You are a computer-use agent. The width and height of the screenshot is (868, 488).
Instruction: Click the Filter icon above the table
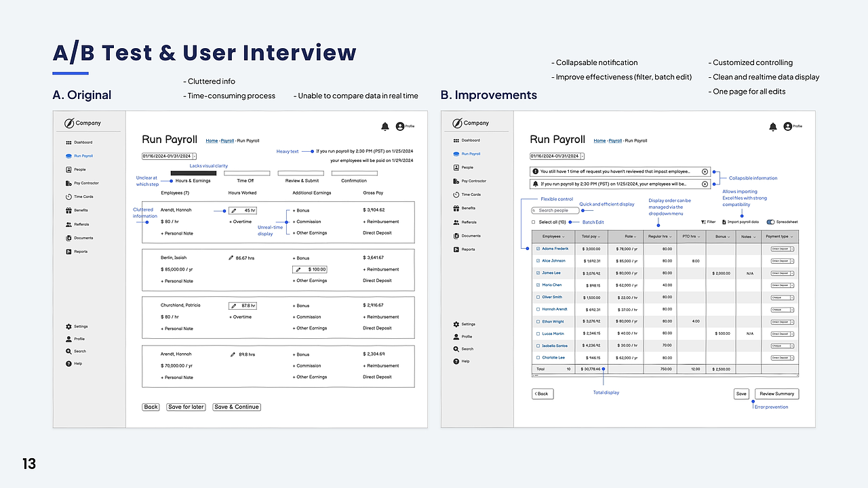coord(703,222)
